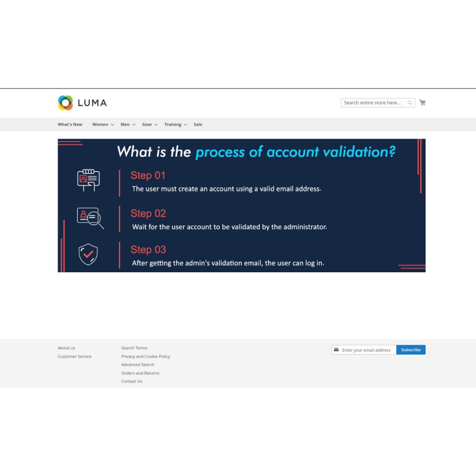Open the shopping cart icon
Screen dimensions: 476x476
point(422,102)
